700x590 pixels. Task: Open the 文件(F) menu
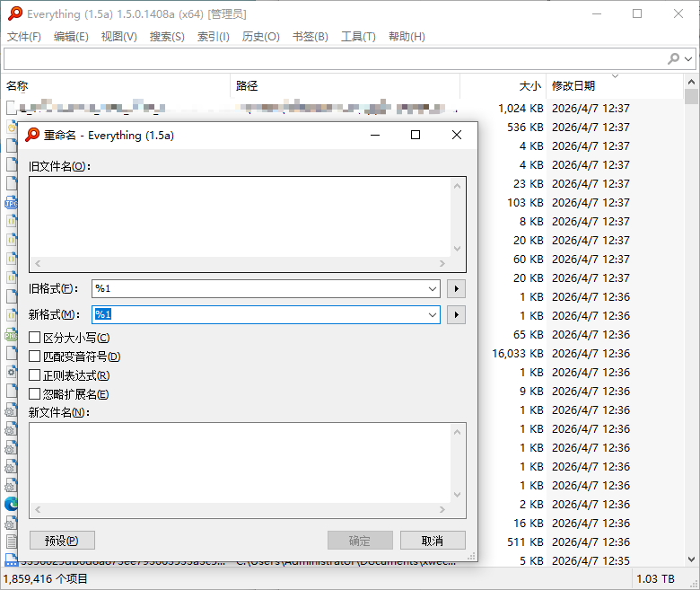pos(24,37)
